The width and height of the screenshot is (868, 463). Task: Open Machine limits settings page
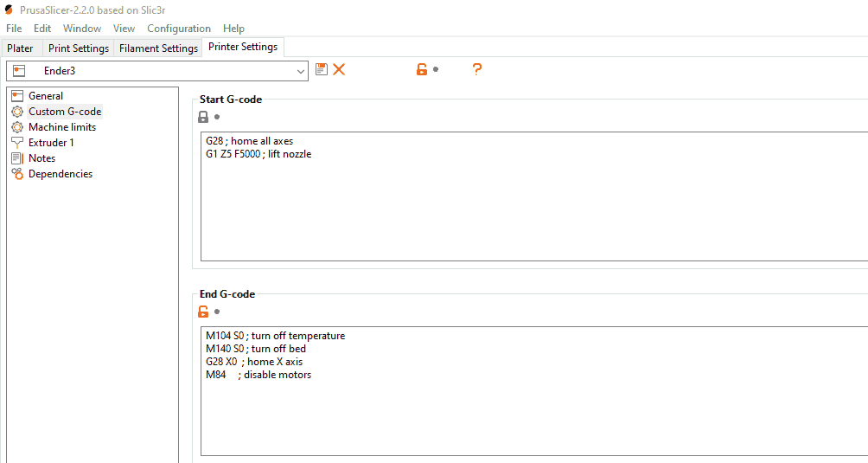(62, 127)
